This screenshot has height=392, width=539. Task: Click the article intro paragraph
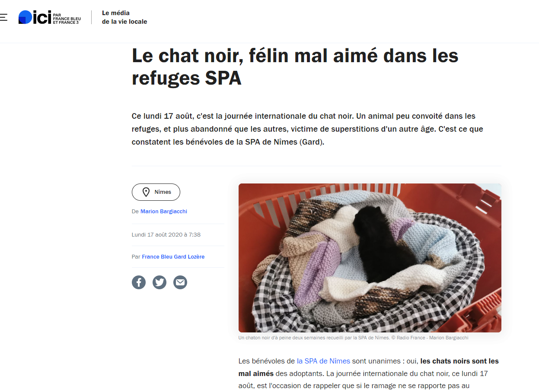pyautogui.click(x=307, y=129)
